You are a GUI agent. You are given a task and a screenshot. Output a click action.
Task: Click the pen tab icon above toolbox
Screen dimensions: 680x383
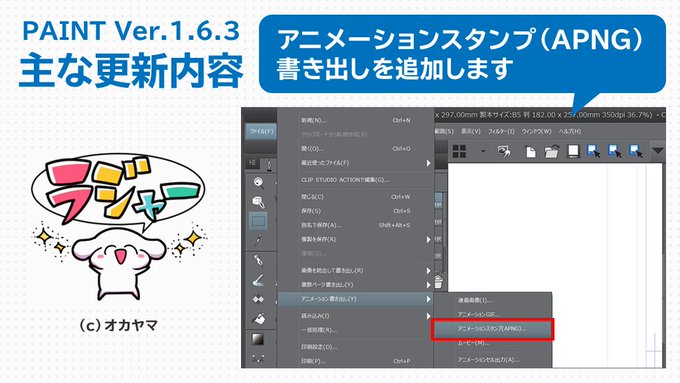point(269,165)
